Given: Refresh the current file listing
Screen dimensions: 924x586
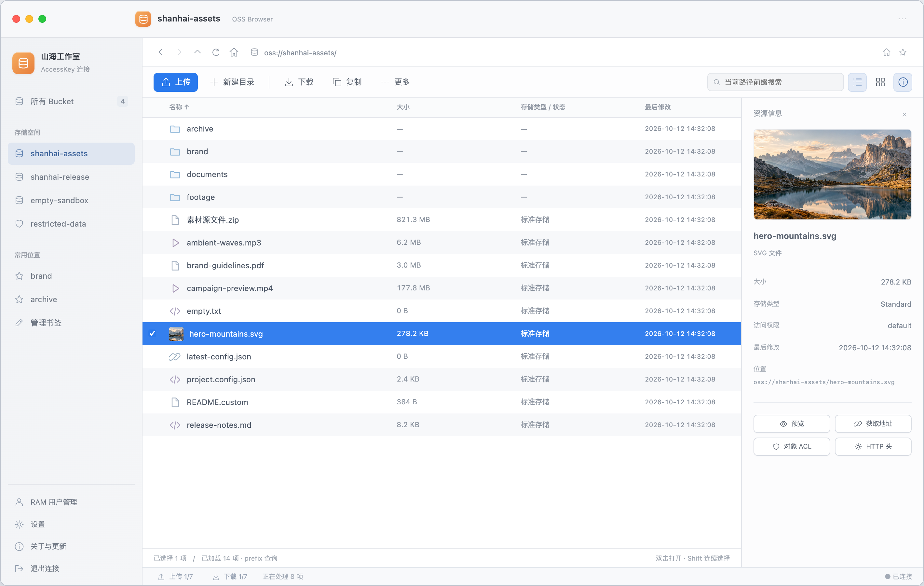Looking at the screenshot, I should (x=216, y=52).
